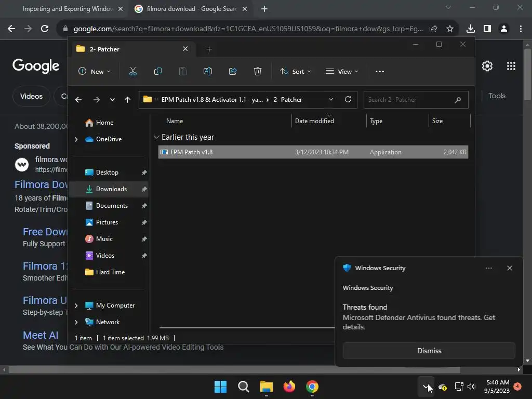Select the 2- Patcher Explorer tab

tap(132, 49)
